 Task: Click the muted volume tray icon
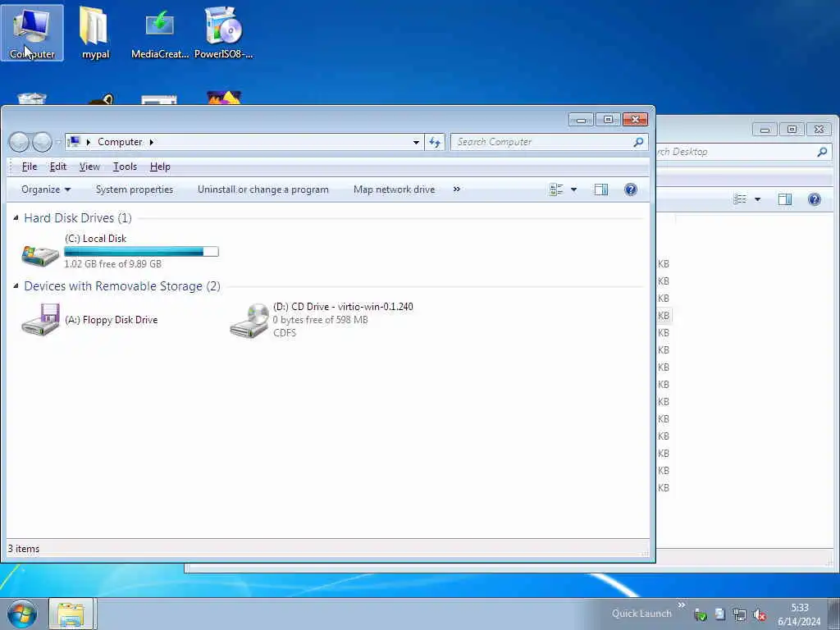coord(759,614)
